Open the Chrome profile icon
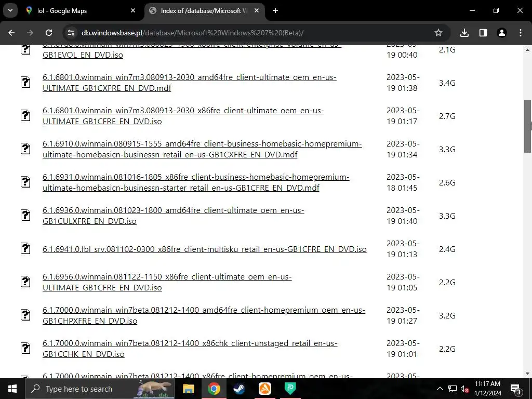Image resolution: width=532 pixels, height=399 pixels. click(x=502, y=33)
